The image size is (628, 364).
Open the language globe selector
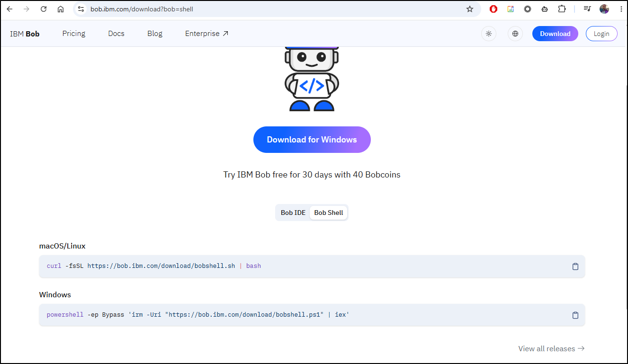click(x=515, y=34)
